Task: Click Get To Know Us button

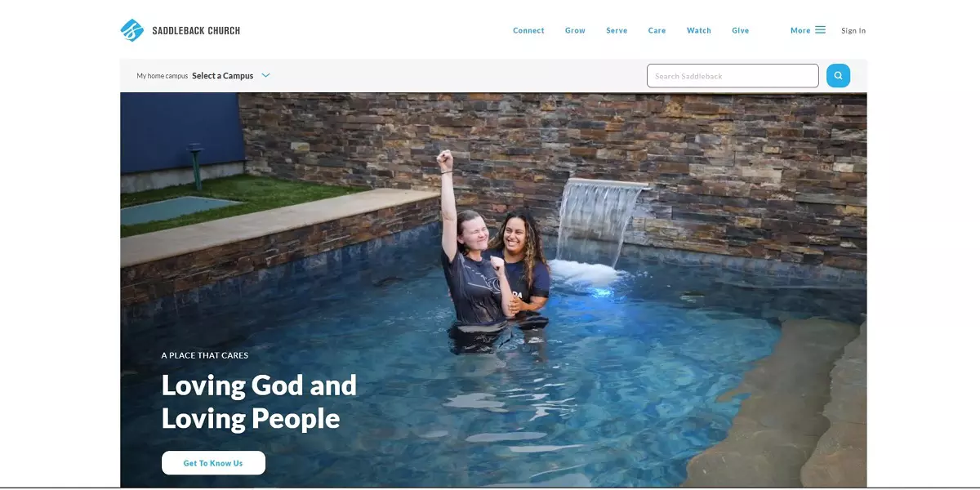Action: point(213,463)
